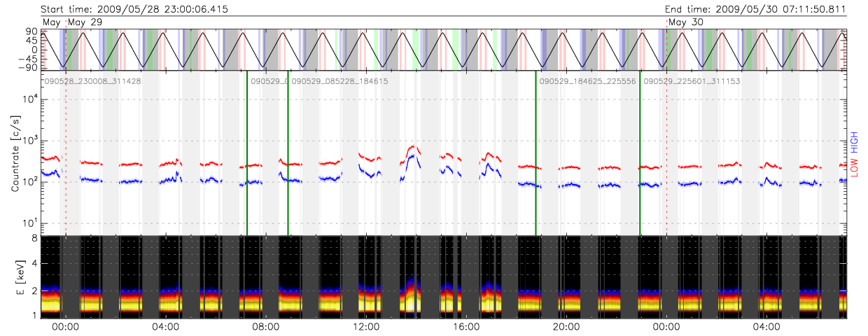Select the May 30 date label

(686, 22)
